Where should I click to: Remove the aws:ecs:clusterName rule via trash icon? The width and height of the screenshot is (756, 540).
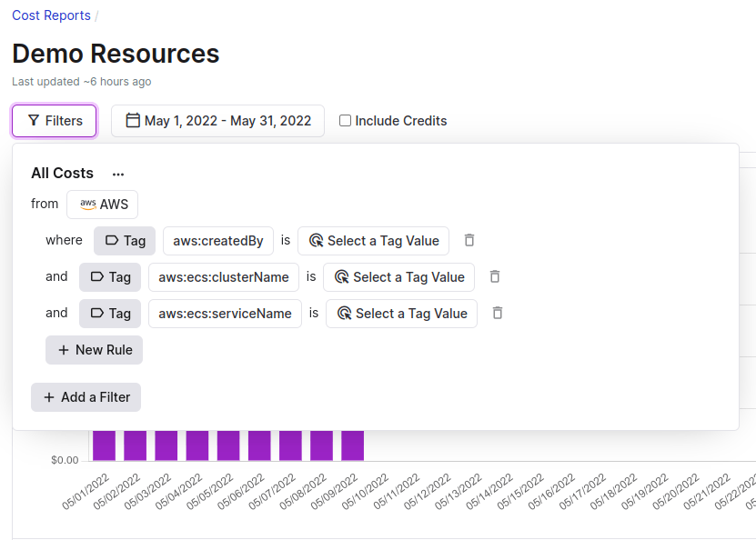pyautogui.click(x=495, y=277)
